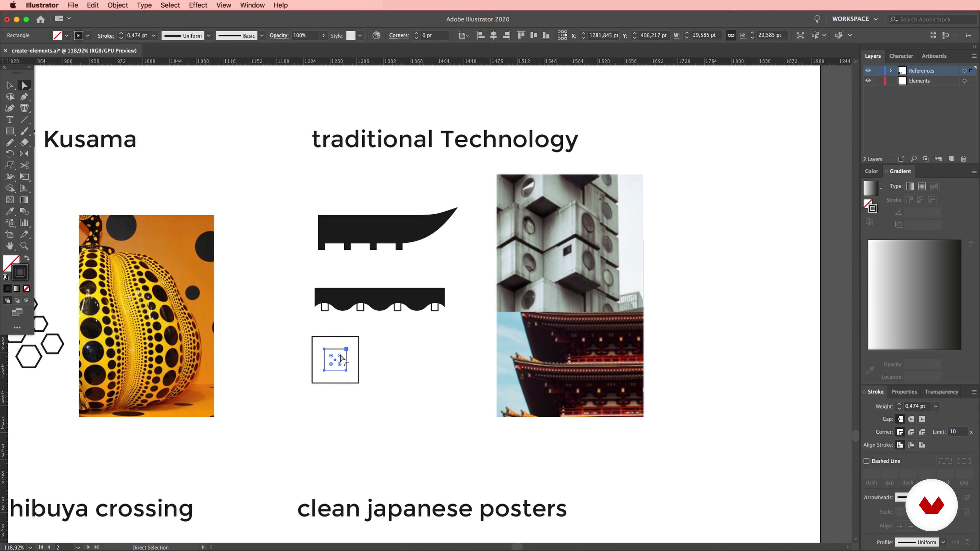Select the Rectangle tool in toolbar

tap(10, 132)
